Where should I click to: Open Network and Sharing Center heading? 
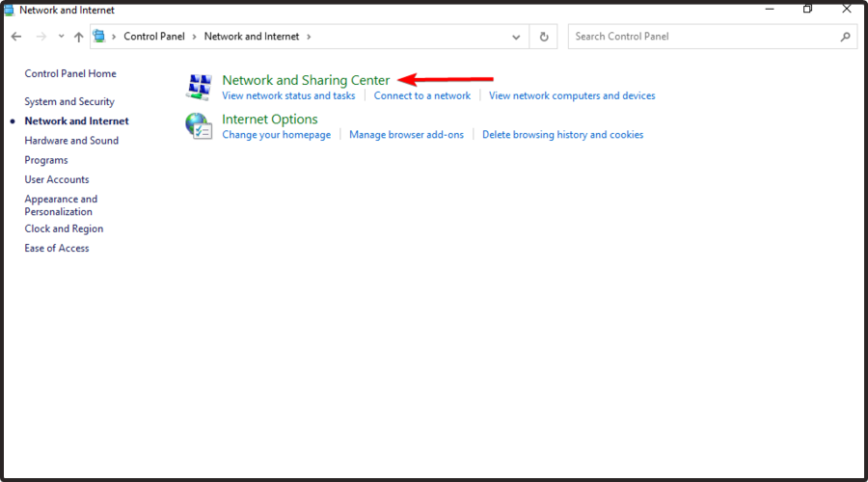306,80
